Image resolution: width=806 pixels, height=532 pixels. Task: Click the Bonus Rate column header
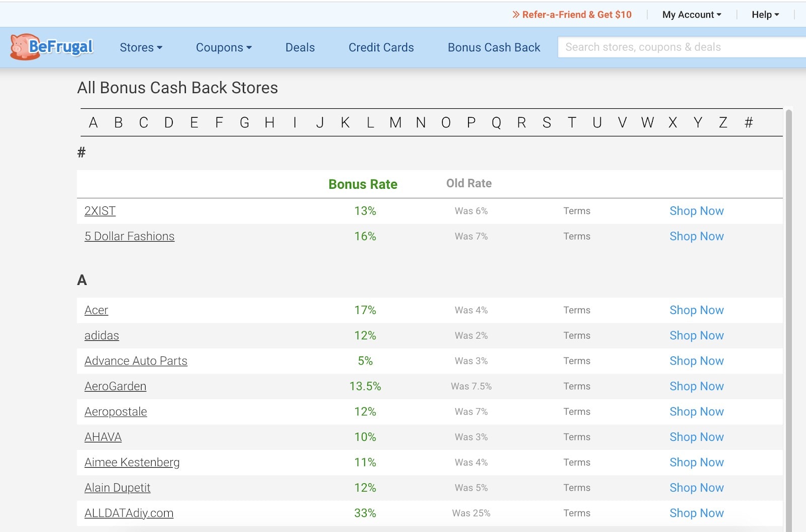pos(363,184)
